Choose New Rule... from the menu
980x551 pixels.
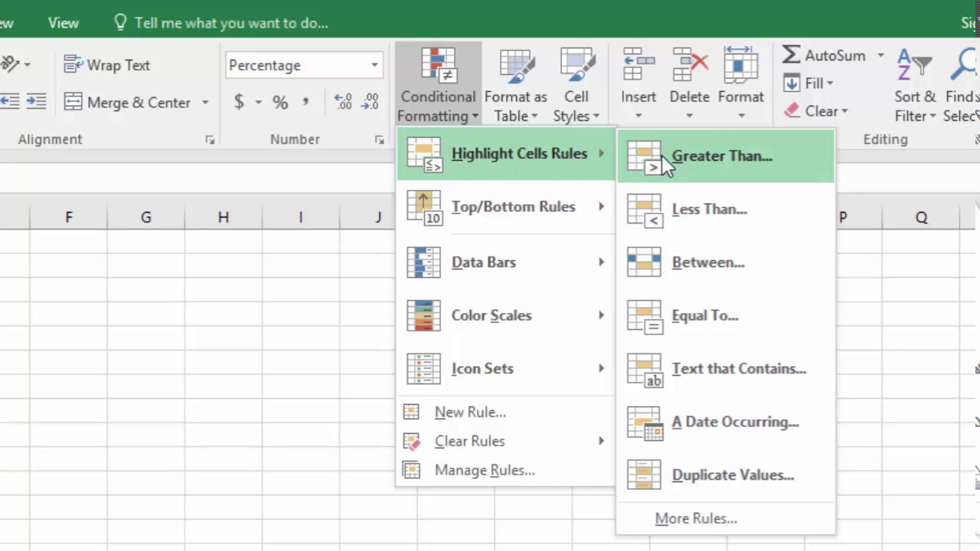[x=506, y=412]
